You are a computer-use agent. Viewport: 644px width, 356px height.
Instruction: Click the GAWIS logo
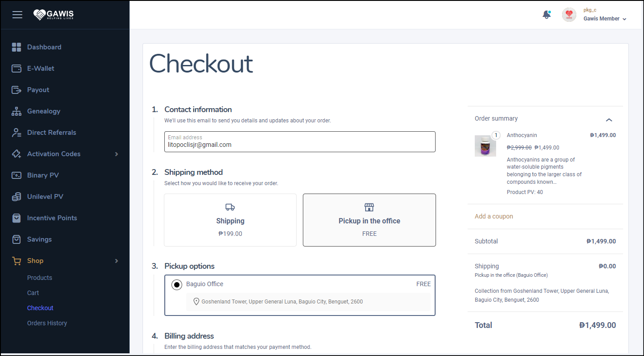tap(53, 15)
